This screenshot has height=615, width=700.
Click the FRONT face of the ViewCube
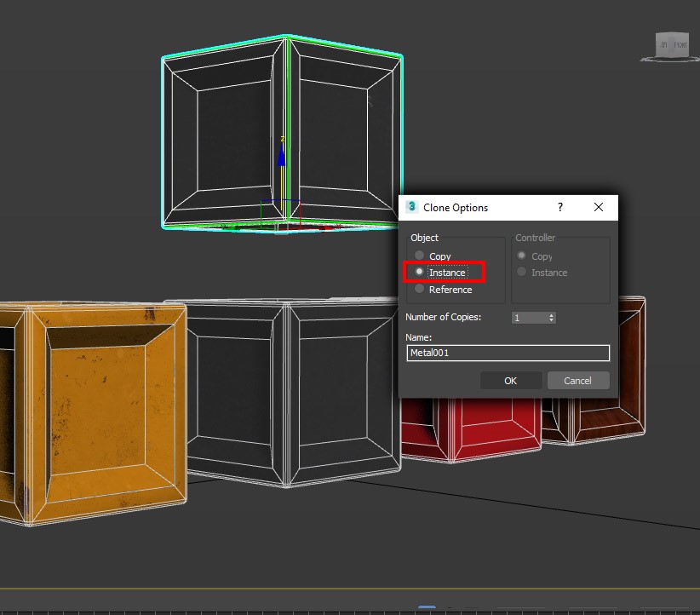(680, 44)
